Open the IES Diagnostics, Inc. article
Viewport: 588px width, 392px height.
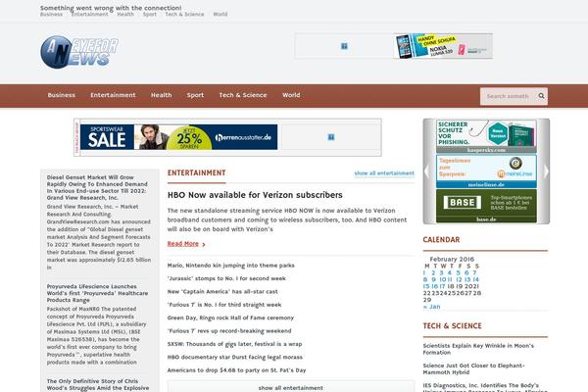485,387
